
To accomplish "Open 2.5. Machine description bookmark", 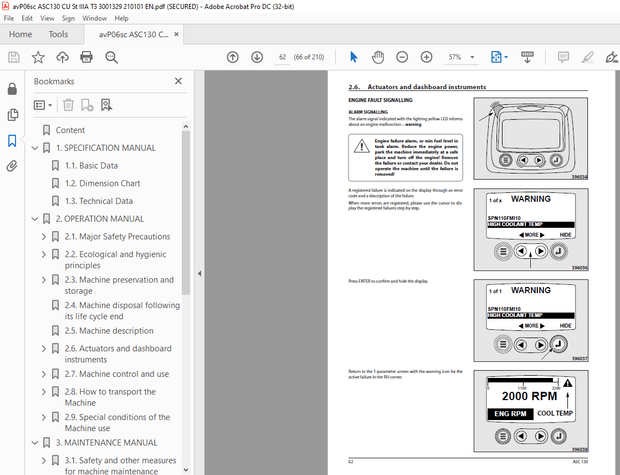I will pyautogui.click(x=109, y=331).
